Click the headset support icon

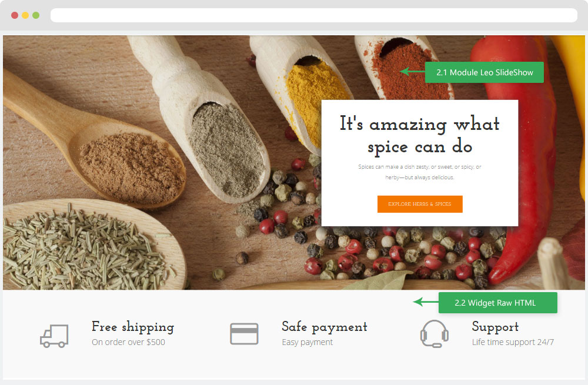click(x=435, y=334)
